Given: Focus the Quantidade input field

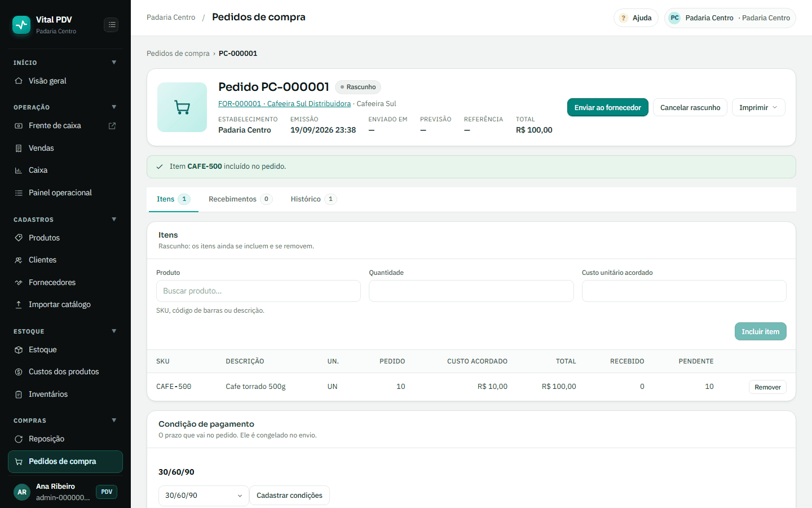Looking at the screenshot, I should 471,291.
